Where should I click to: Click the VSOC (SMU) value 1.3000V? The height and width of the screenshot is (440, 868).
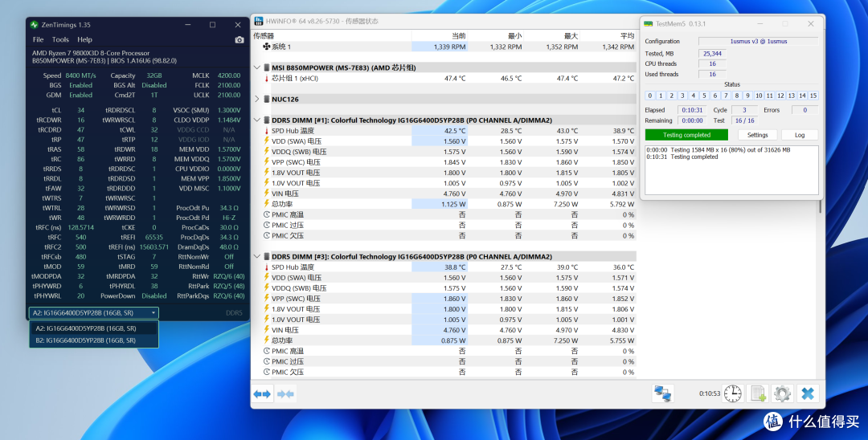click(x=228, y=110)
